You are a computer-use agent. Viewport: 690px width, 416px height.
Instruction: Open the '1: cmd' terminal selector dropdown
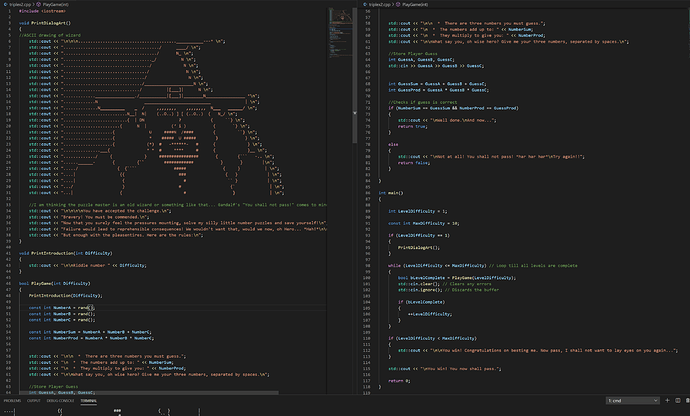pos(632,401)
